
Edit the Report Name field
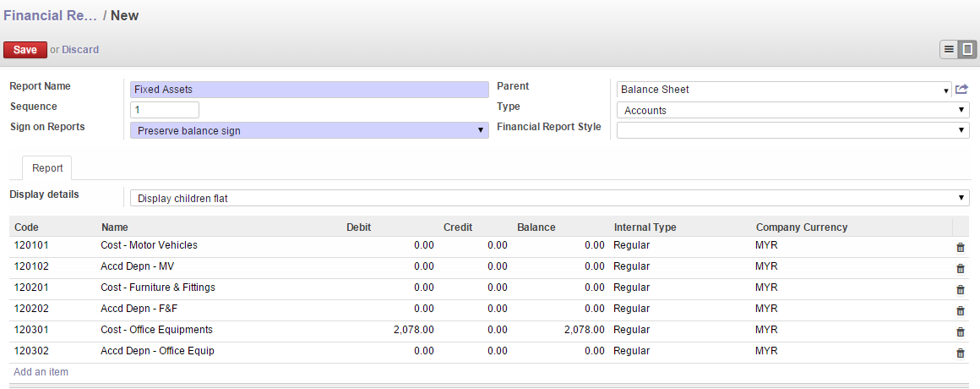309,90
